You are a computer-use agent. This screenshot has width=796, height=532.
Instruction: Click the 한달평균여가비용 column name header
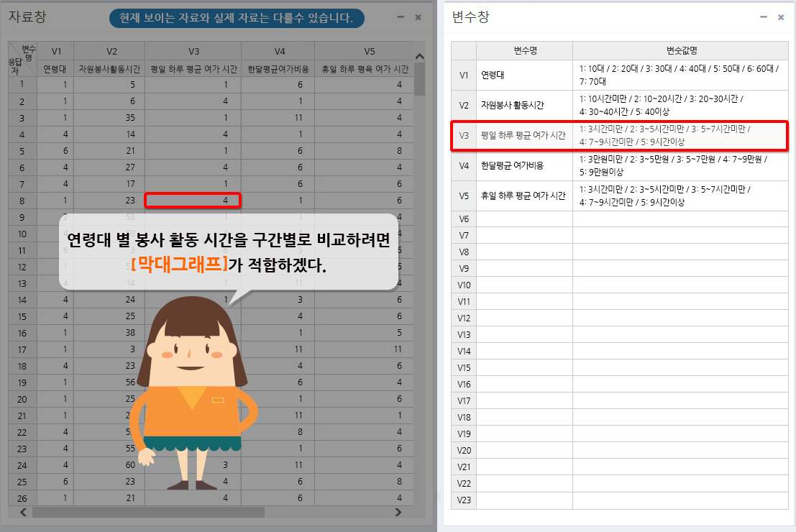tap(278, 69)
